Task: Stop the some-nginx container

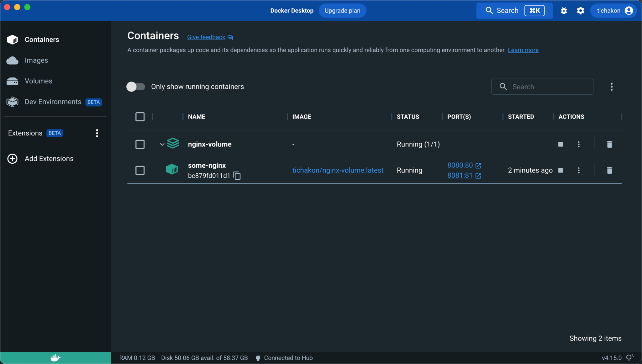Action: click(560, 170)
